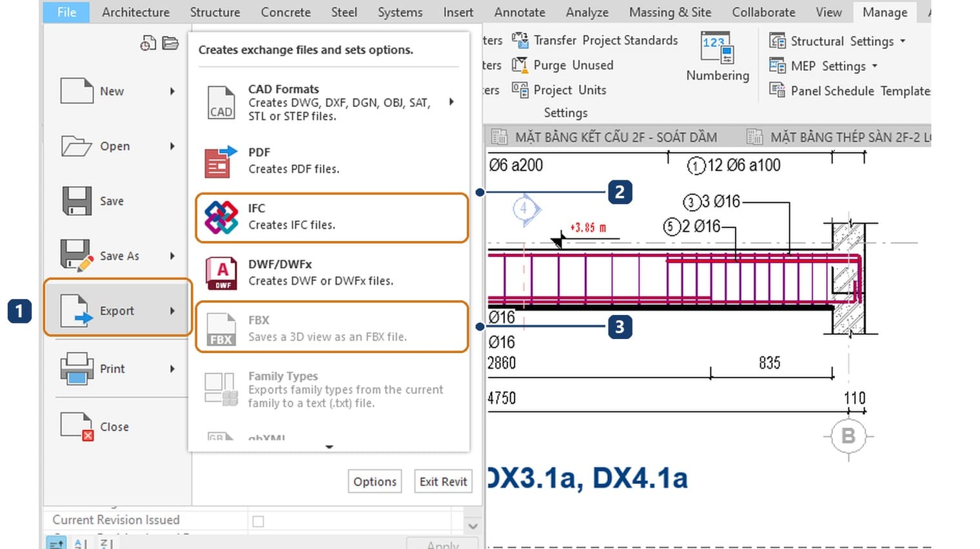Open the Massing & Site tab
Image resolution: width=980 pixels, height=549 pixels.
[x=670, y=12]
